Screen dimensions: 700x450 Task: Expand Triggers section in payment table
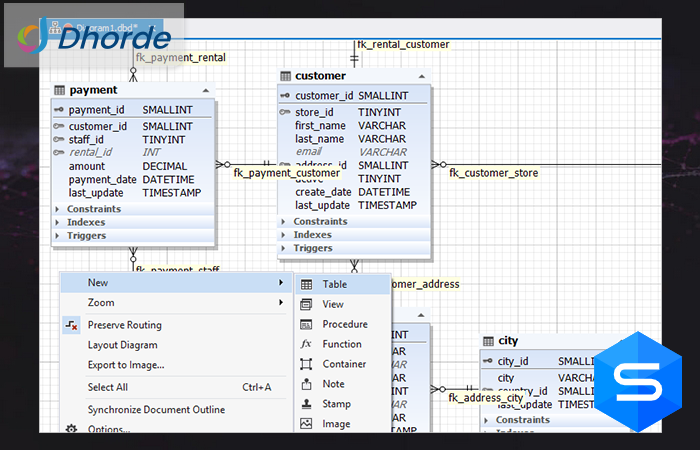[x=57, y=235]
